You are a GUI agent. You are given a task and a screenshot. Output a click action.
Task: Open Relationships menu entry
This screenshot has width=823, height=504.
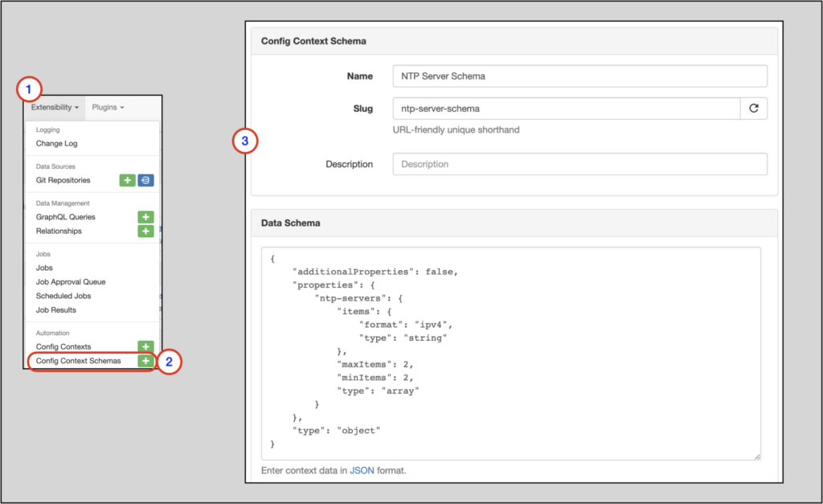coord(59,231)
